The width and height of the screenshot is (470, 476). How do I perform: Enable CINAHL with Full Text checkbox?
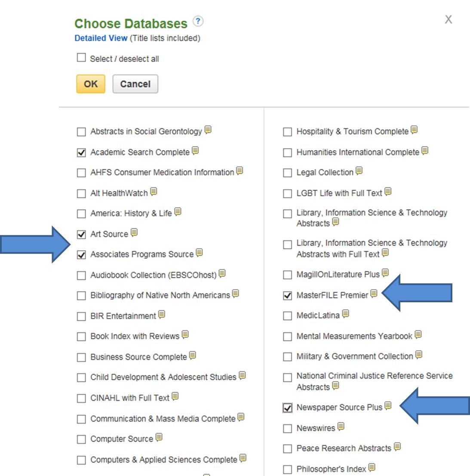pyautogui.click(x=81, y=398)
